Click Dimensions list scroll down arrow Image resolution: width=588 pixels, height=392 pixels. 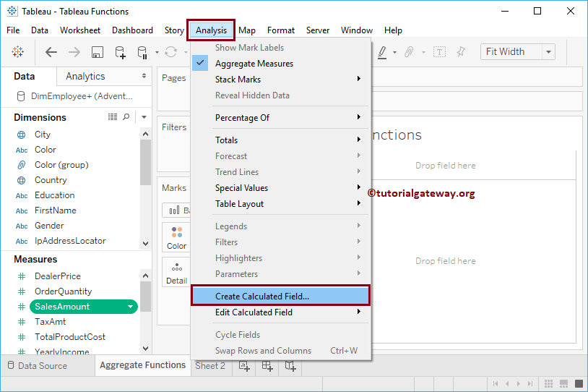145,244
